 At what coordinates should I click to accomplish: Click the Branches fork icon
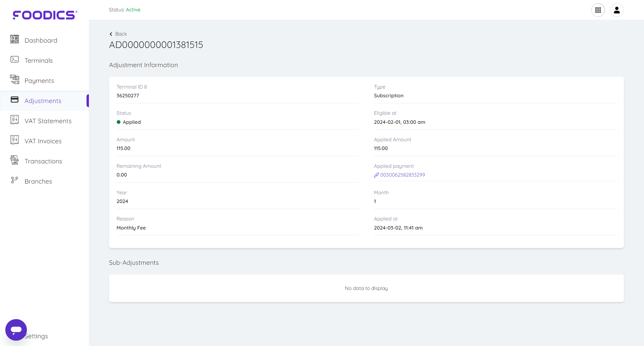tap(14, 180)
